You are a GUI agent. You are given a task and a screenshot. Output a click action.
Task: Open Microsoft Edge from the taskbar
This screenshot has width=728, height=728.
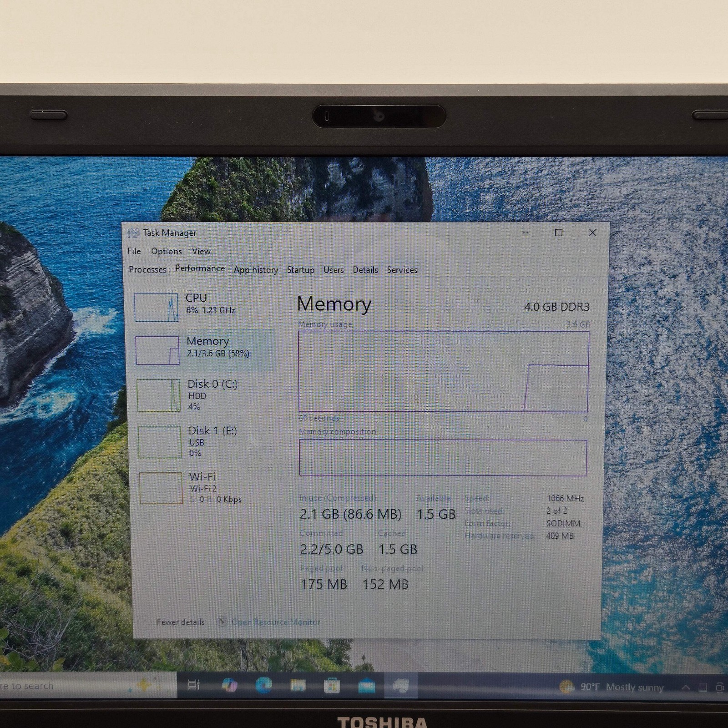click(x=263, y=685)
